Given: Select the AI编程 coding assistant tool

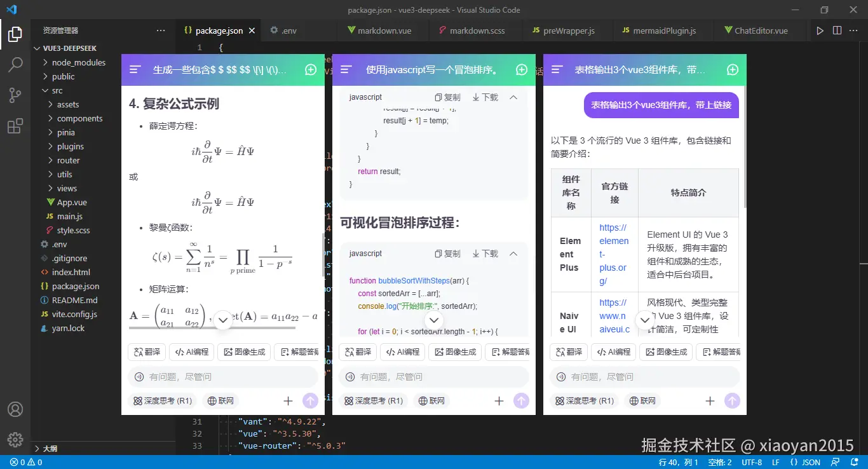Looking at the screenshot, I should 402,352.
